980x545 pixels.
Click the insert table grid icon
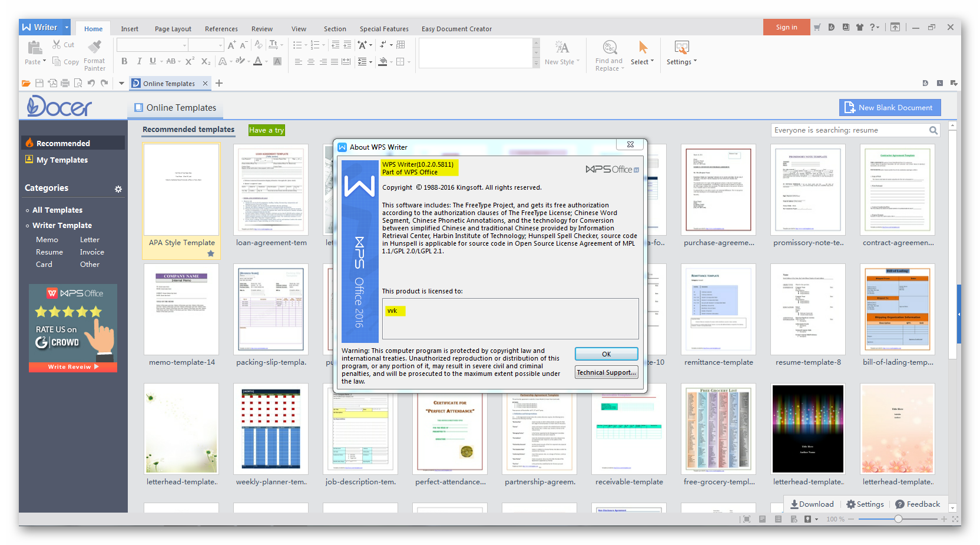(x=401, y=45)
